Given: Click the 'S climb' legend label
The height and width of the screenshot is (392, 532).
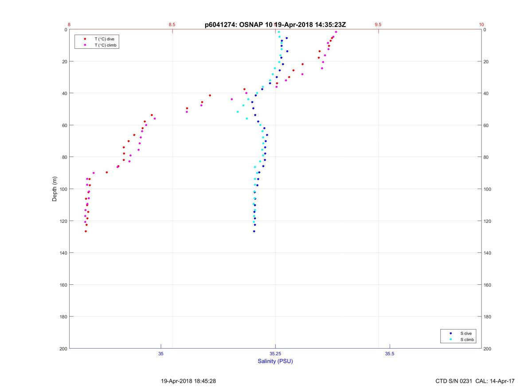Looking at the screenshot, I should 467,339.
